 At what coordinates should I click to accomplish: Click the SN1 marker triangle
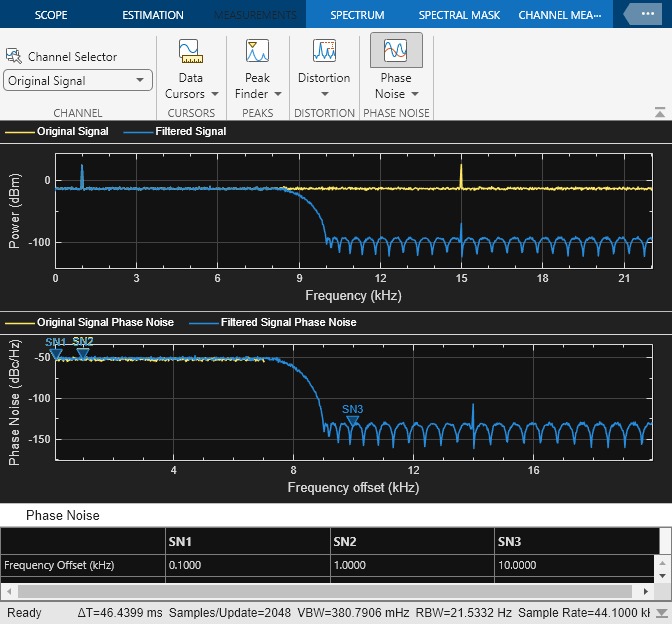pyautogui.click(x=56, y=352)
